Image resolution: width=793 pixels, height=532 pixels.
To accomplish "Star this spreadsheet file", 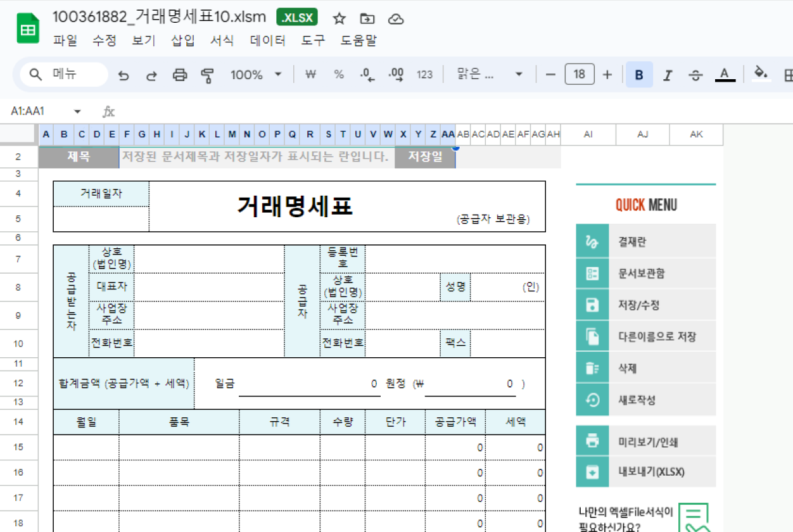I will click(x=339, y=19).
